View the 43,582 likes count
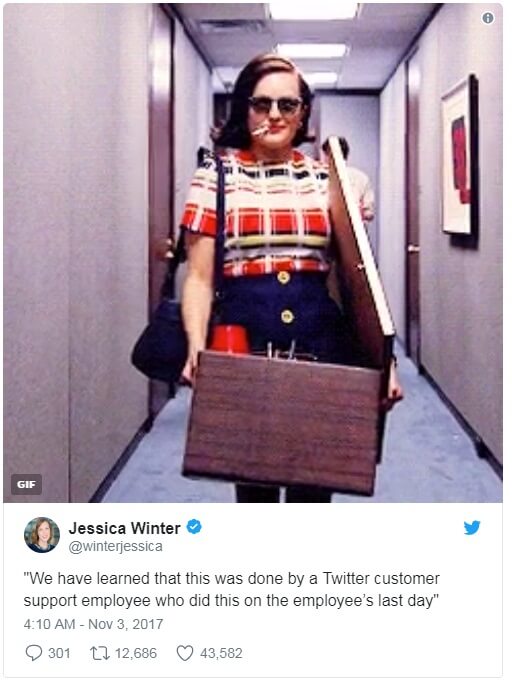 [x=221, y=653]
